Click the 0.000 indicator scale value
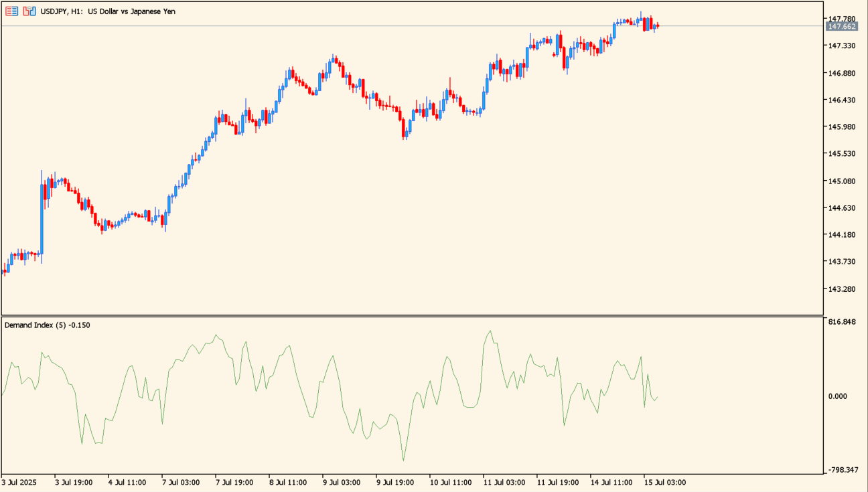The image size is (868, 492). click(x=838, y=396)
